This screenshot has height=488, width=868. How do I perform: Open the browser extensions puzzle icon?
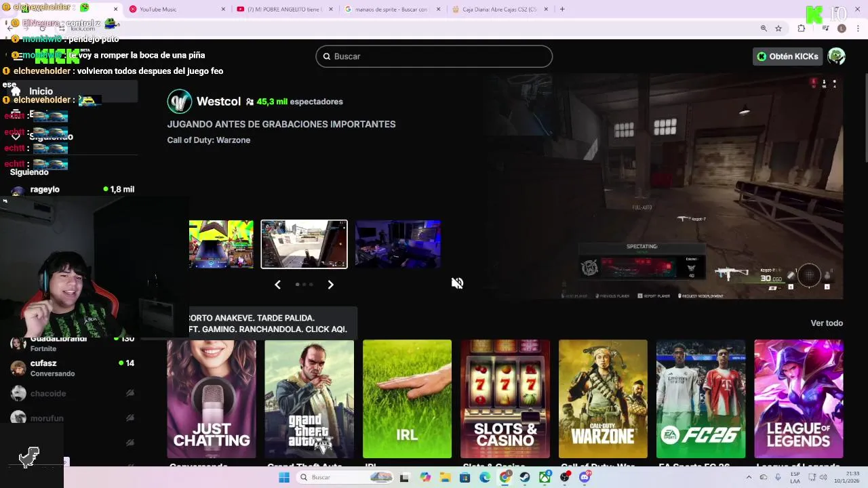802,28
